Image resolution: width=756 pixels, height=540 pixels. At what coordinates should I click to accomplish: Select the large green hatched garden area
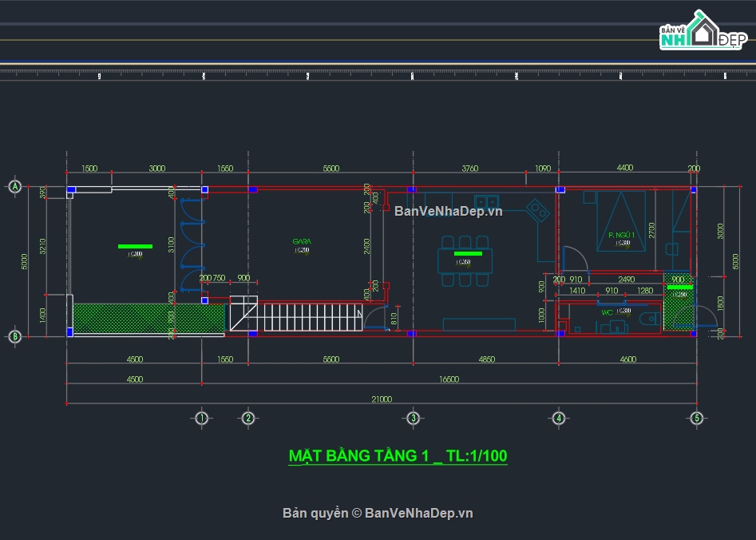[148, 318]
